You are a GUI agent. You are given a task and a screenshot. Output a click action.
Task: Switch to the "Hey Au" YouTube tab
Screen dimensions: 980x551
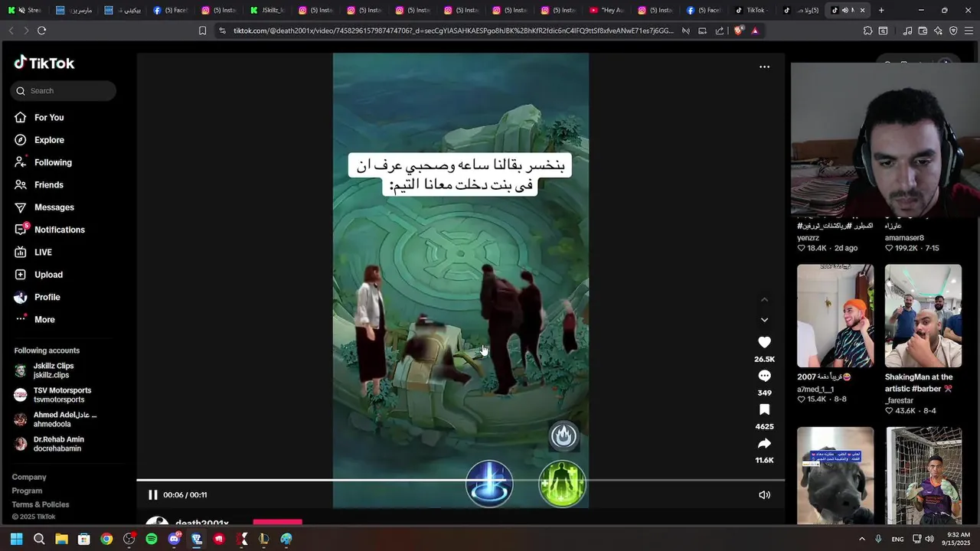607,10
